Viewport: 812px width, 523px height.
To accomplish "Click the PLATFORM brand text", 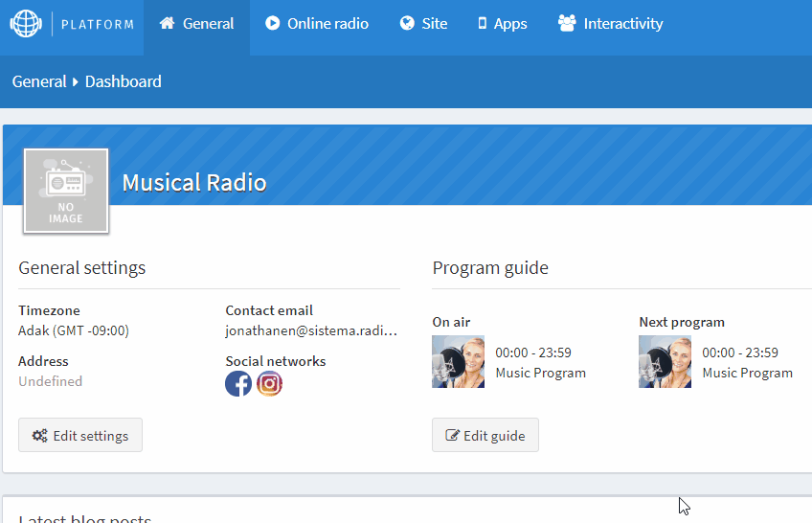I will click(98, 24).
